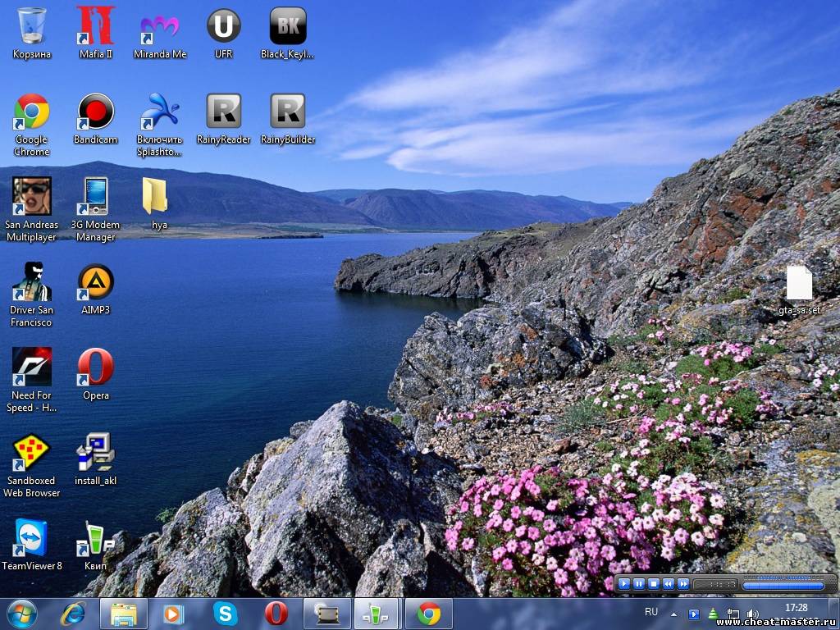Launch Bandicam from the desktop

[96, 112]
